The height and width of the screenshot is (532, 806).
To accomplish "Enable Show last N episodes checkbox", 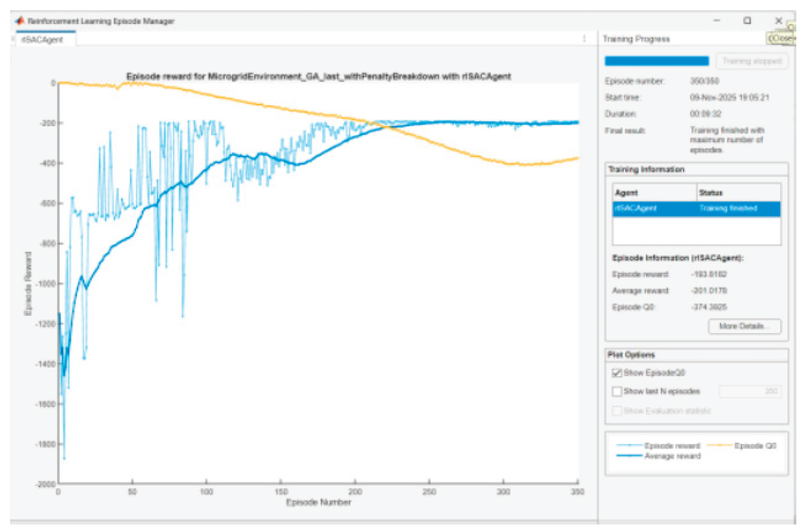I will pos(617,391).
